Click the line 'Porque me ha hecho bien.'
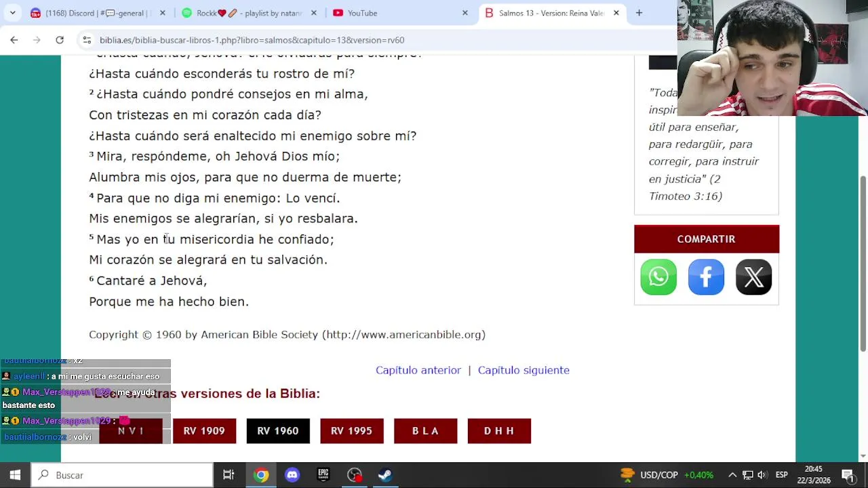Screen dimensions: 868x488 (169, 302)
